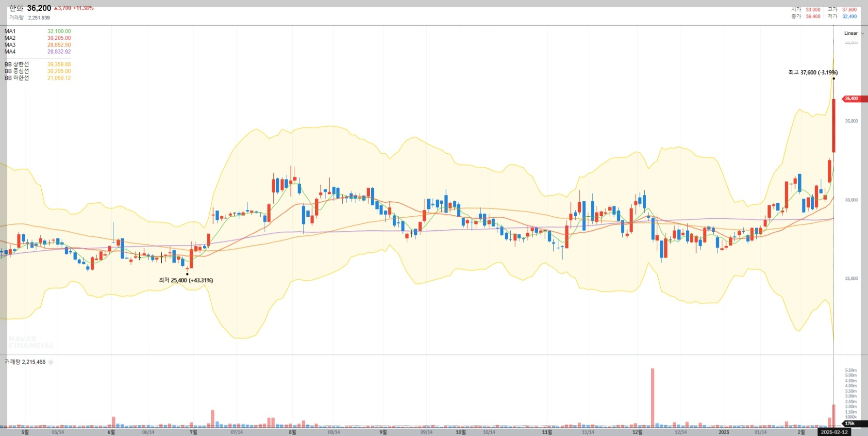
Task: Click the 최고 37,600 high price marker
Action: (x=813, y=72)
